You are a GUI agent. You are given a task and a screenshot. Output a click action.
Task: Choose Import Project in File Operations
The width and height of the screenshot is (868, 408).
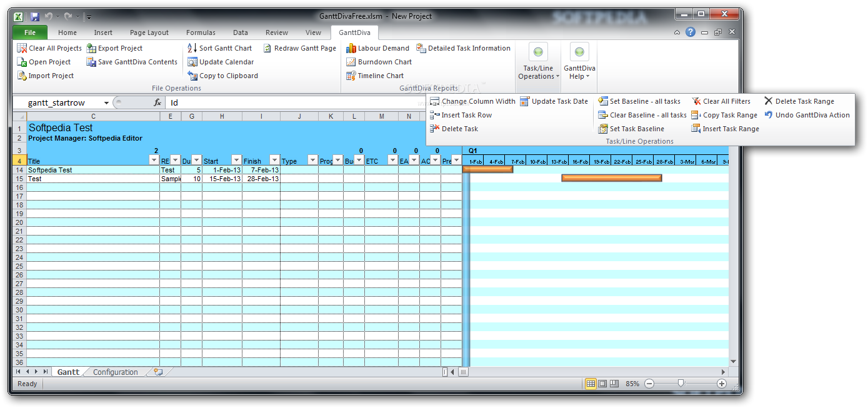coord(45,76)
